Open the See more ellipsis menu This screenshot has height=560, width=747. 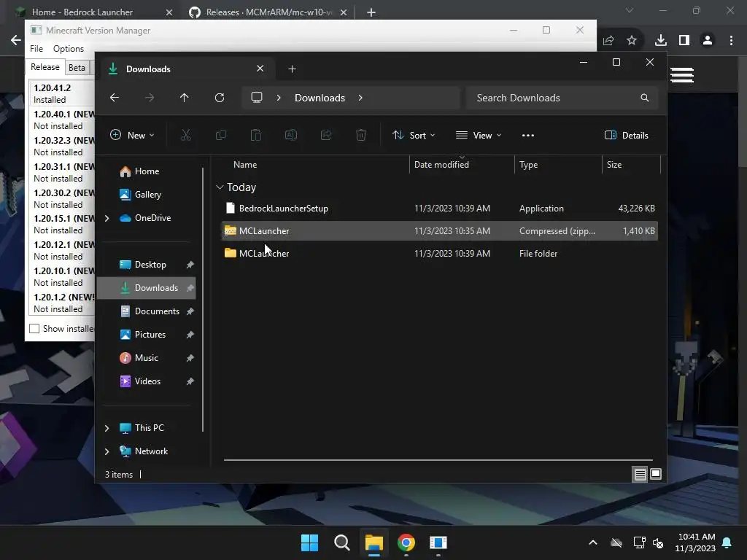528,135
